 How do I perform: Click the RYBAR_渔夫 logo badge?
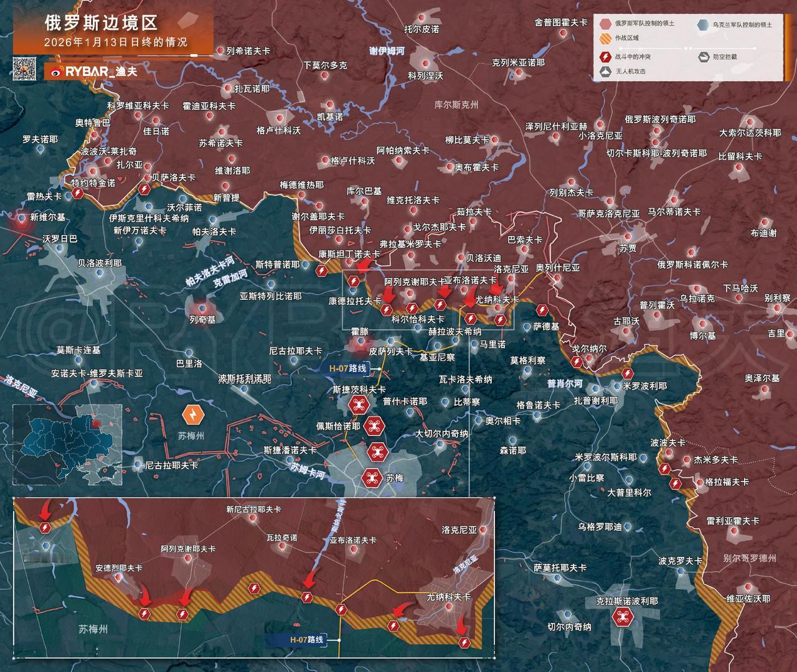click(x=93, y=72)
